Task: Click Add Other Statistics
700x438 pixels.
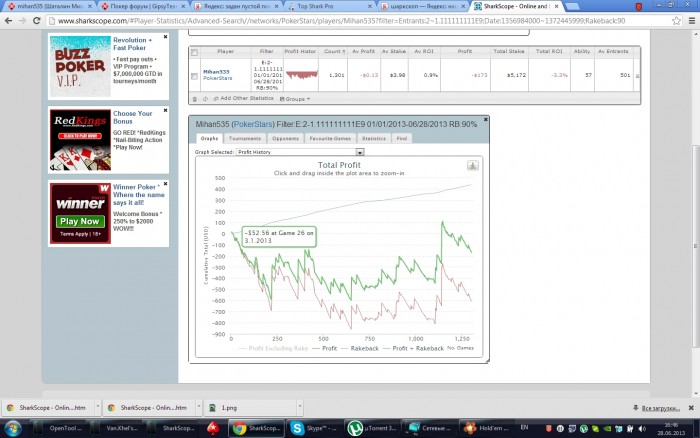Action: (x=244, y=98)
